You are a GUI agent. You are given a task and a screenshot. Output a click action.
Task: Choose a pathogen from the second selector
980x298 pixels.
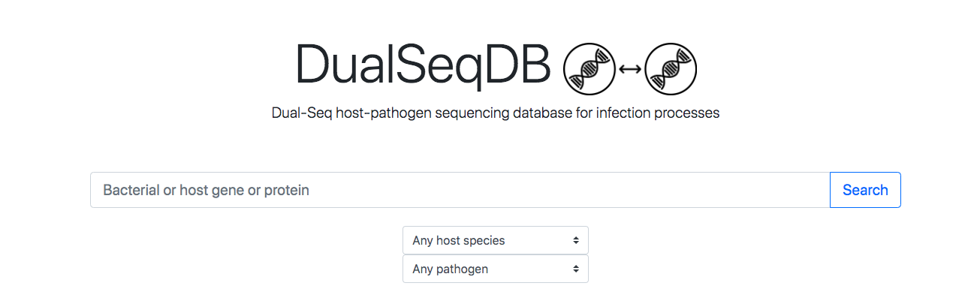coord(496,269)
